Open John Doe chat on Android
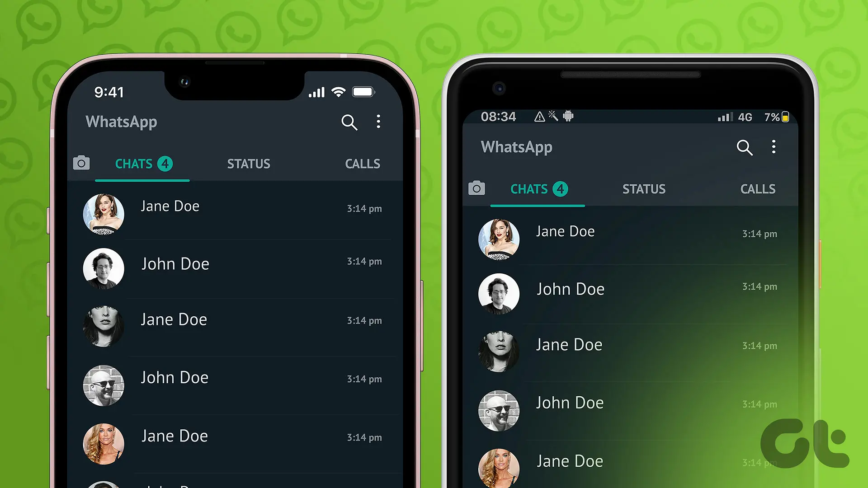The height and width of the screenshot is (488, 868). (626, 290)
